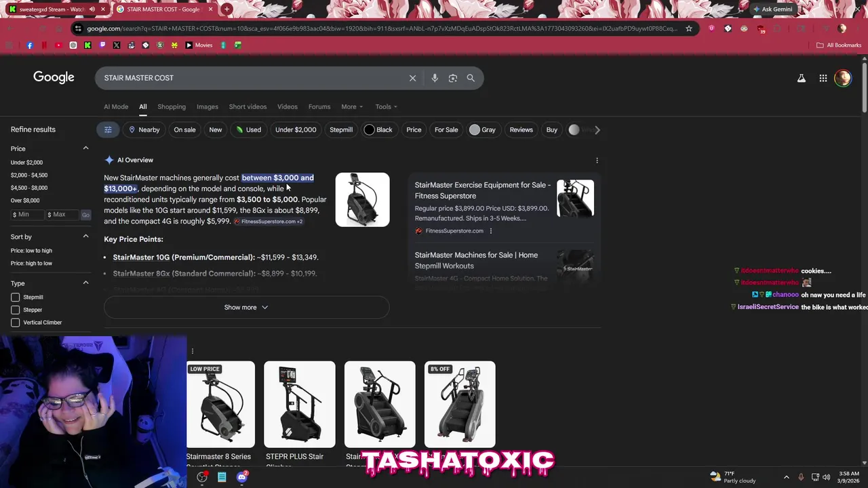Collapse the Type filter section
This screenshot has height=488, width=868.
[85, 283]
